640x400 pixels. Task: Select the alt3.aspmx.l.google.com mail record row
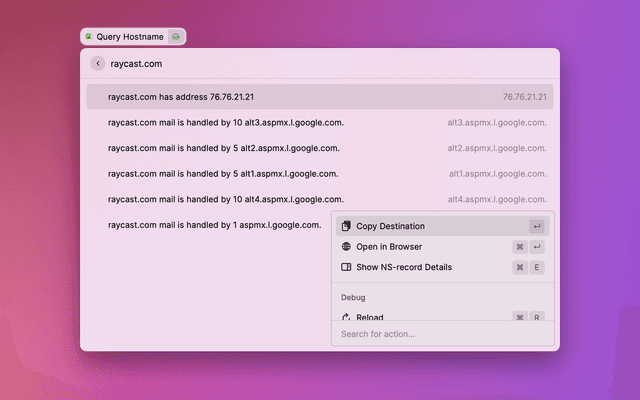click(320, 123)
